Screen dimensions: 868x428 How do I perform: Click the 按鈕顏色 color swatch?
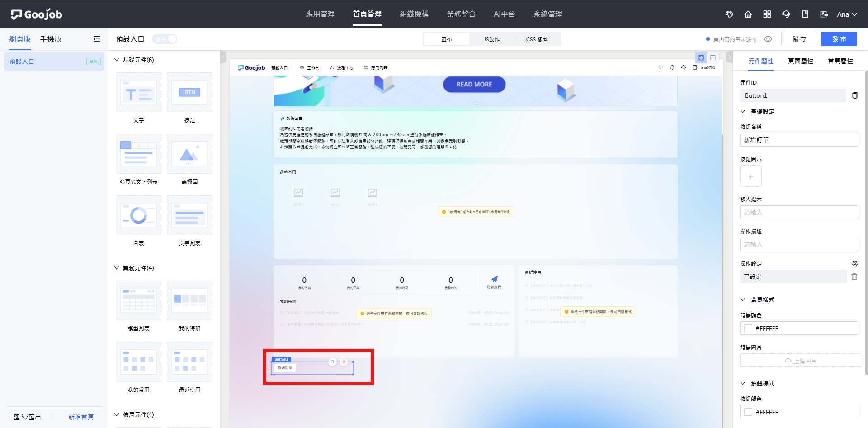(x=748, y=412)
